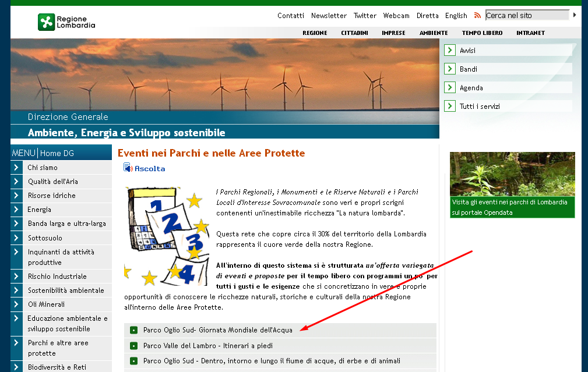The height and width of the screenshot is (372, 588).
Task: Open the Webcam link
Action: (396, 16)
